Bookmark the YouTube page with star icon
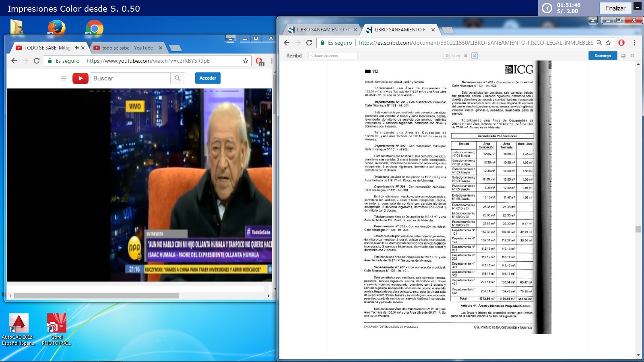This screenshot has height=362, width=644. [x=245, y=61]
